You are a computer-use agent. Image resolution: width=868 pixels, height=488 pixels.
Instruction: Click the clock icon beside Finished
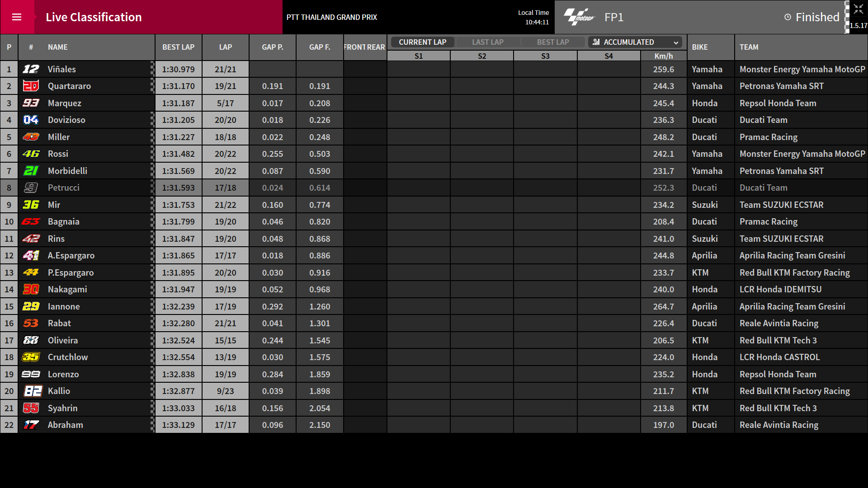pyautogui.click(x=788, y=17)
